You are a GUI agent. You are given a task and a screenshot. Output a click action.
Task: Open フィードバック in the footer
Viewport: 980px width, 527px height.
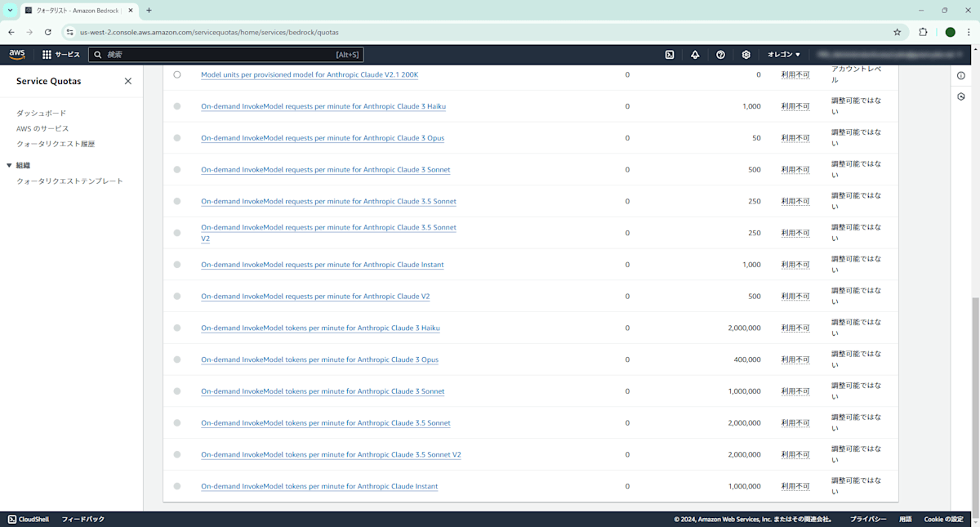tap(83, 519)
